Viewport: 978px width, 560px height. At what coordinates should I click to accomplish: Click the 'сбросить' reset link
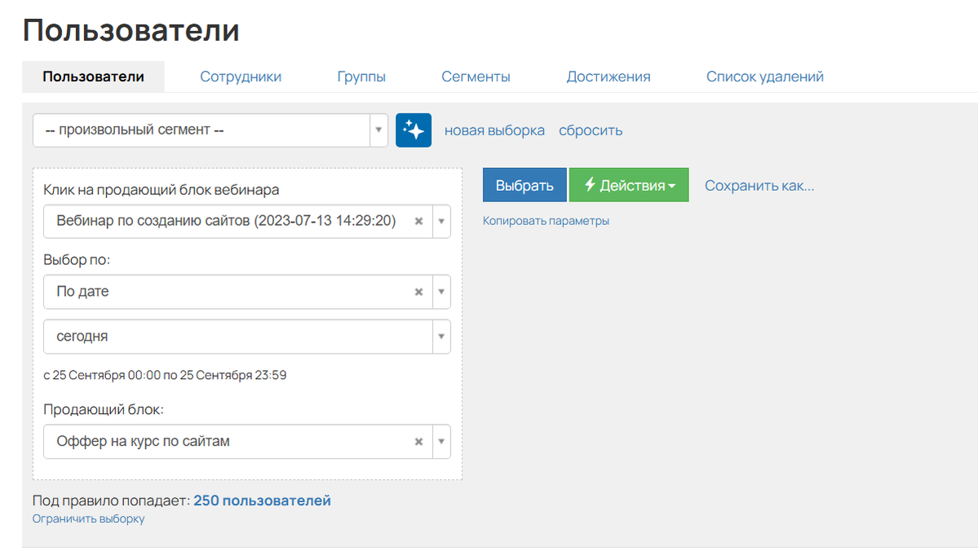tap(591, 130)
